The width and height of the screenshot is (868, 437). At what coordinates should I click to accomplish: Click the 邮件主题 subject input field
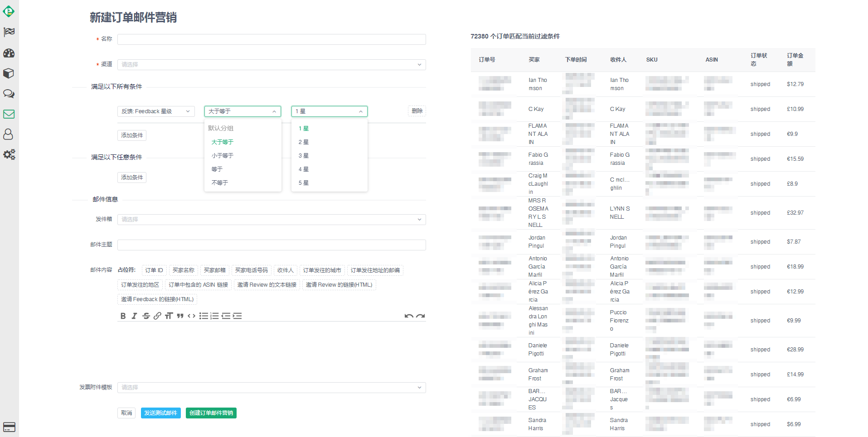coord(272,245)
